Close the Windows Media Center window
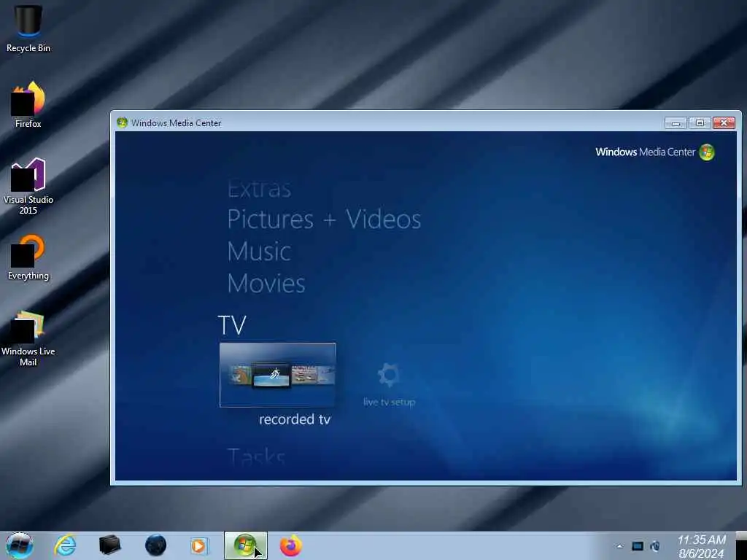747x560 pixels. (x=724, y=123)
